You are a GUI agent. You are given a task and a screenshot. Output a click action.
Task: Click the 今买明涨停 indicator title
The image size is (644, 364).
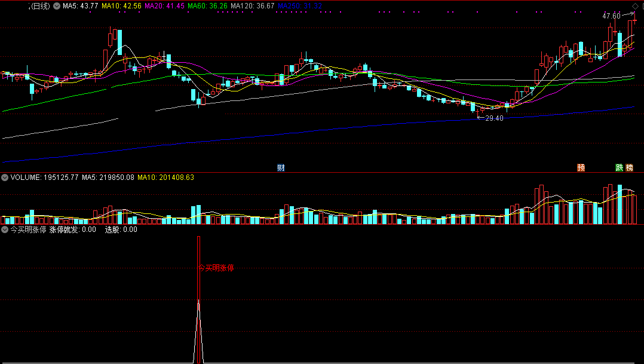tap(28, 230)
